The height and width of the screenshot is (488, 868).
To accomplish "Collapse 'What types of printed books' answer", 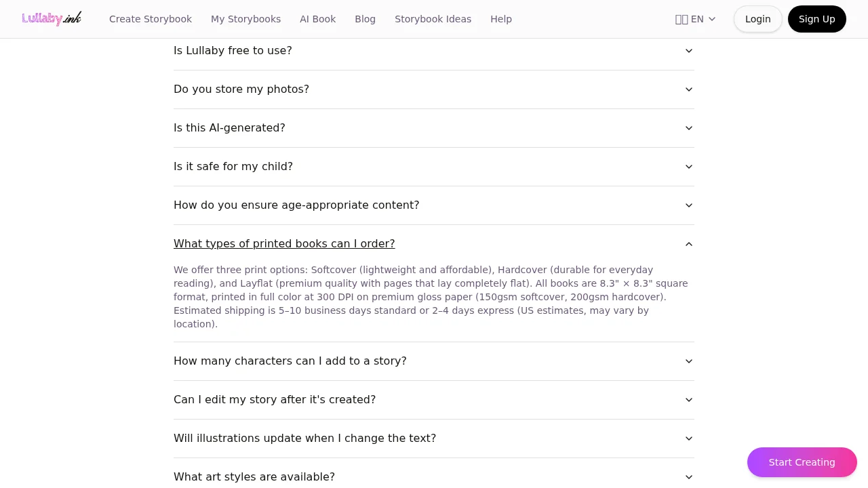I will pos(284,244).
